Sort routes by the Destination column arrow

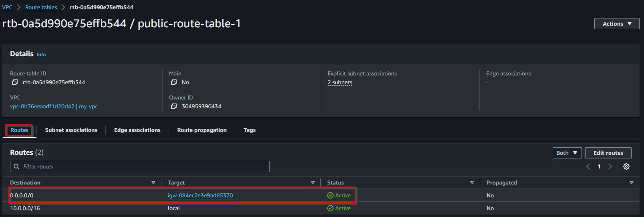153,183
